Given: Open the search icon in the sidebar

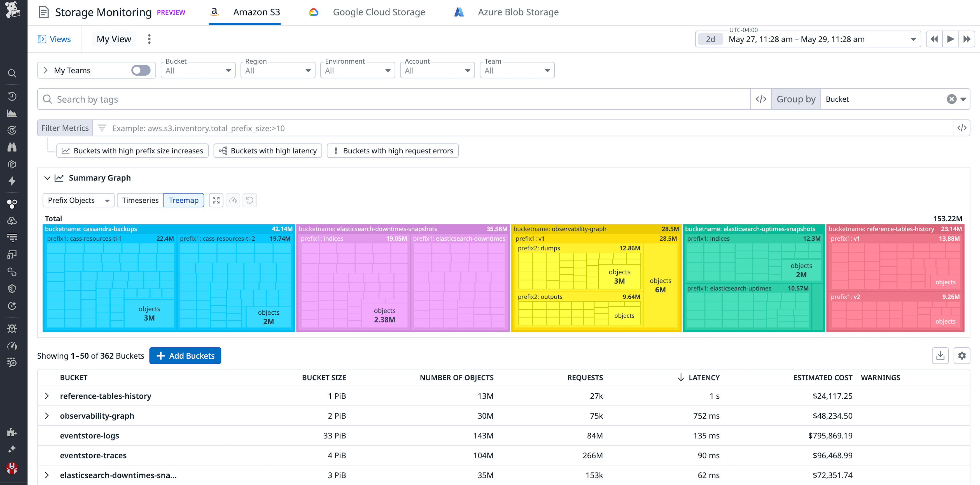Looking at the screenshot, I should [12, 73].
